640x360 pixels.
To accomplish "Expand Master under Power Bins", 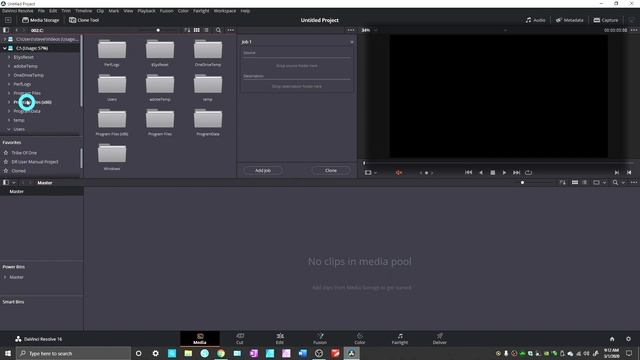I will (5, 277).
